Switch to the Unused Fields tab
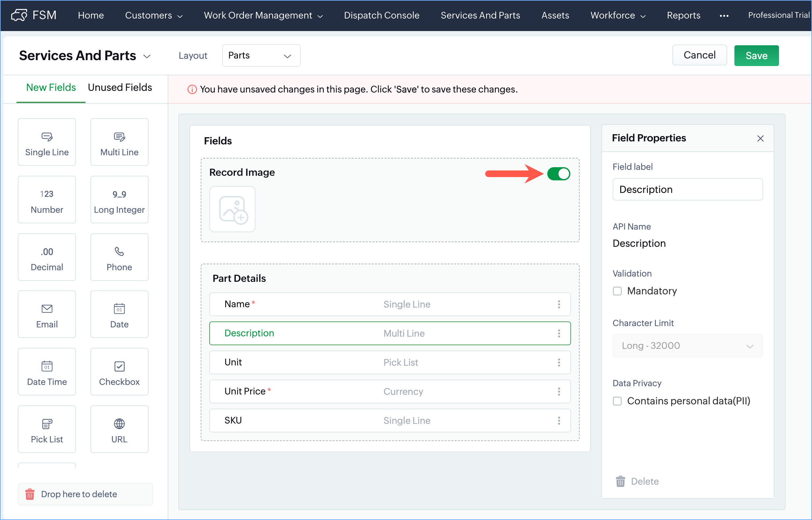Viewport: 812px width, 520px height. click(x=120, y=88)
